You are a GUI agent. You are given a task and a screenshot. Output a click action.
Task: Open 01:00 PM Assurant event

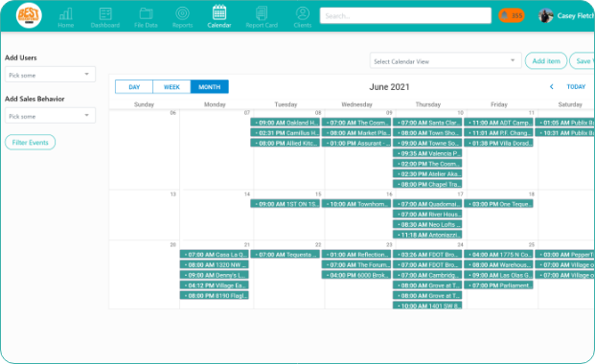coord(356,143)
